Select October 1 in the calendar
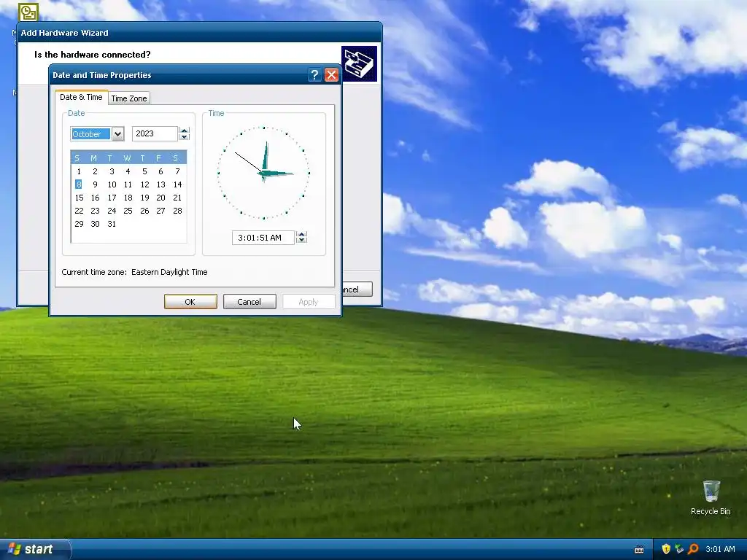The width and height of the screenshot is (747, 560). click(x=79, y=171)
